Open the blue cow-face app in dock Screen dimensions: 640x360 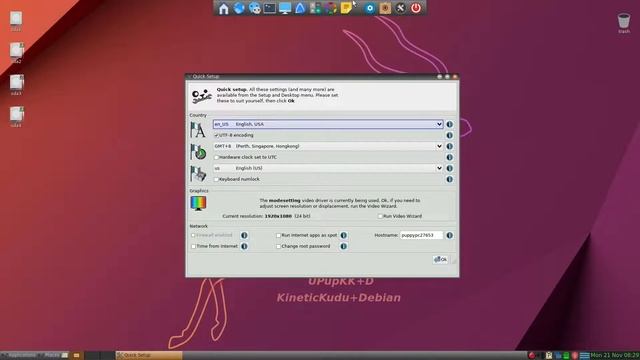click(x=254, y=8)
